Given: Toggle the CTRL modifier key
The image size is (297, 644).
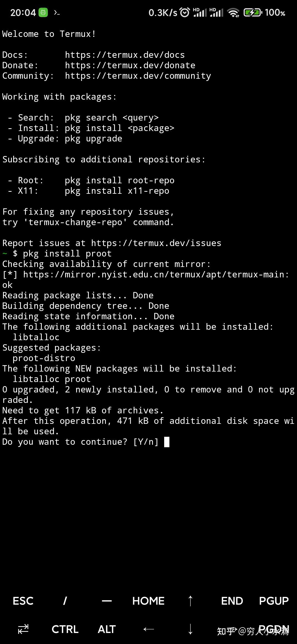Looking at the screenshot, I should (65, 629).
